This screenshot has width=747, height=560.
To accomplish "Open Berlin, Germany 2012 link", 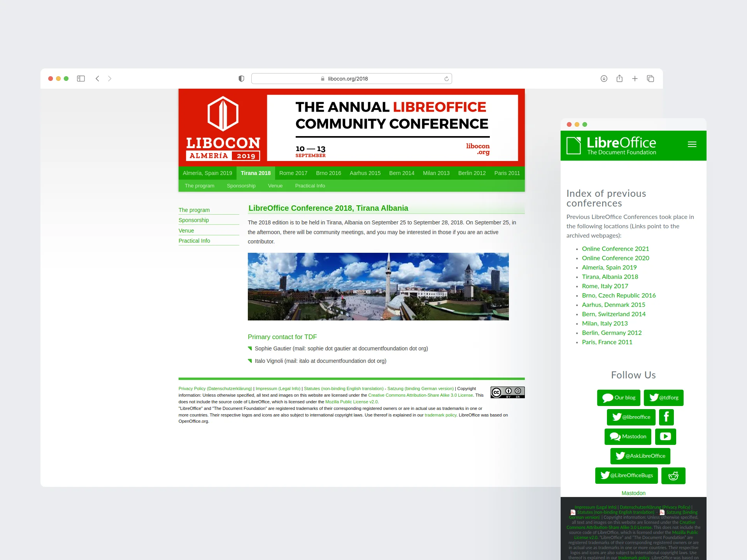I will click(612, 333).
